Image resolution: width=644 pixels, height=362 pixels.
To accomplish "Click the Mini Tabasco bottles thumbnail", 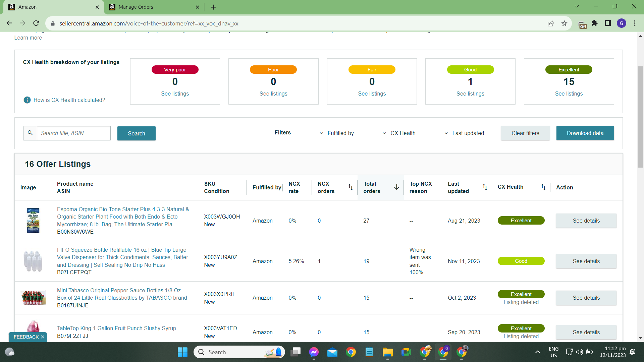I will [x=33, y=298].
